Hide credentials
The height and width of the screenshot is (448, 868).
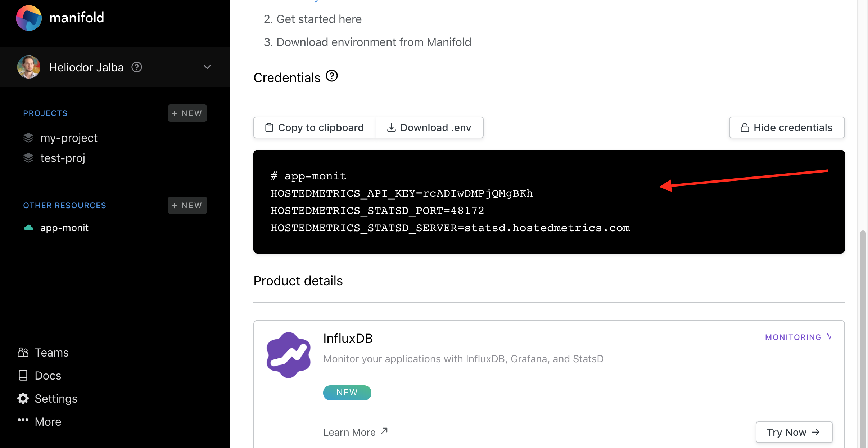[x=787, y=127]
